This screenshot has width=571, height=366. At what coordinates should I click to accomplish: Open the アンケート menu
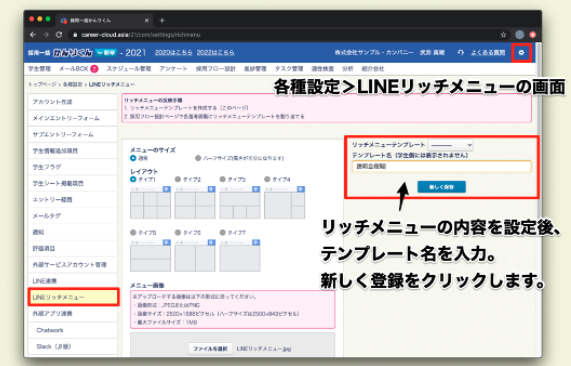tap(173, 68)
